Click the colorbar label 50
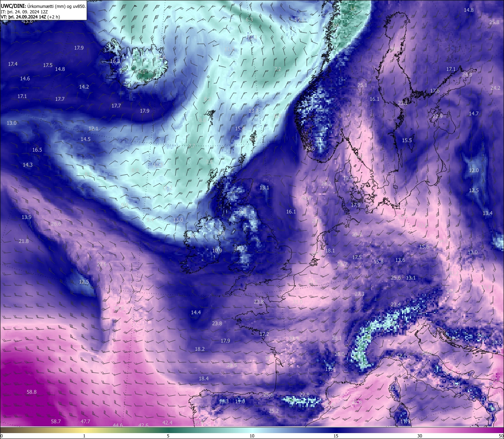 pyautogui.click(x=501, y=436)
